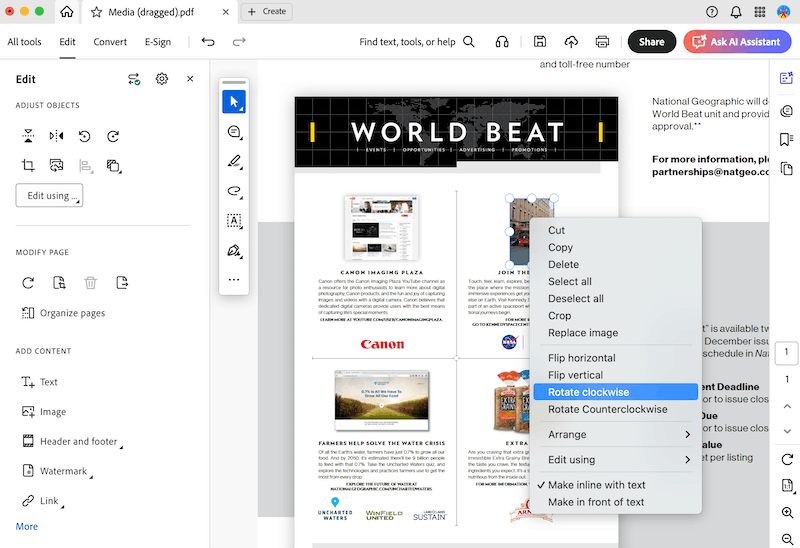This screenshot has width=800, height=548.
Task: Choose Rotate clockwise in context menu
Action: (616, 392)
